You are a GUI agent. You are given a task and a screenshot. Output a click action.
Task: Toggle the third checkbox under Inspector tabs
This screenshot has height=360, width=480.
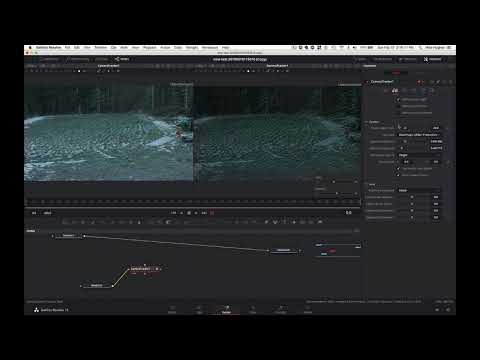pos(398,113)
